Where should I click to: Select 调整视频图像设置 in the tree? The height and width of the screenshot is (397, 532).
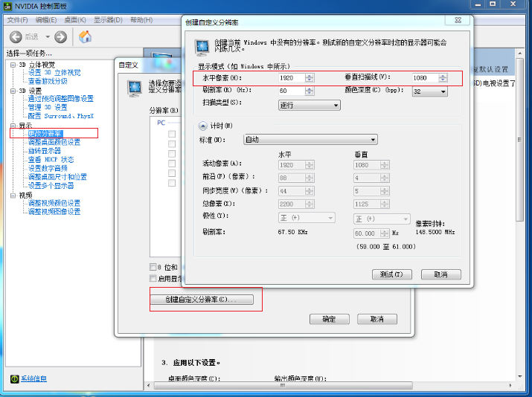(54, 212)
